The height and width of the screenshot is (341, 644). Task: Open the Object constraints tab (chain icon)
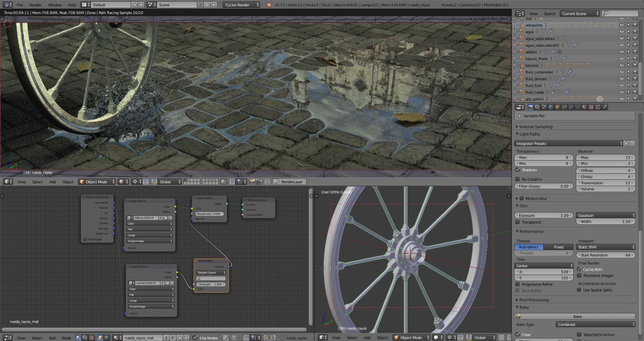pyautogui.click(x=564, y=107)
